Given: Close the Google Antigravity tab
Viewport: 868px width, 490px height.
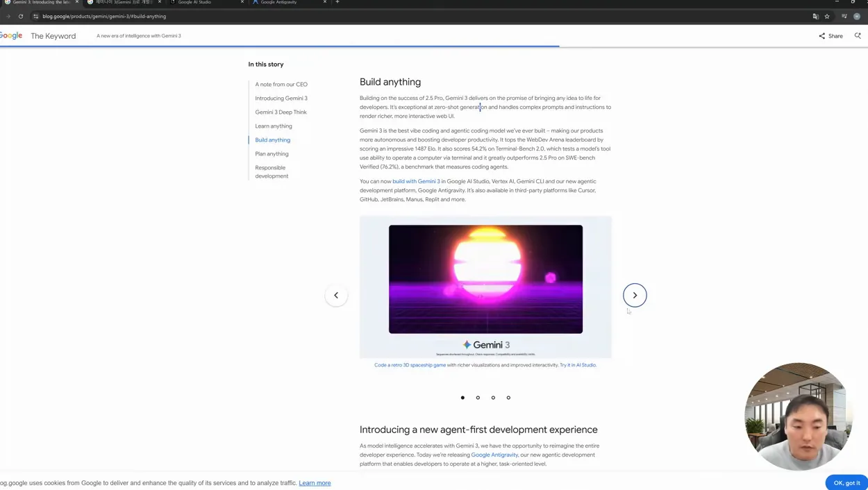Looking at the screenshot, I should point(324,2).
